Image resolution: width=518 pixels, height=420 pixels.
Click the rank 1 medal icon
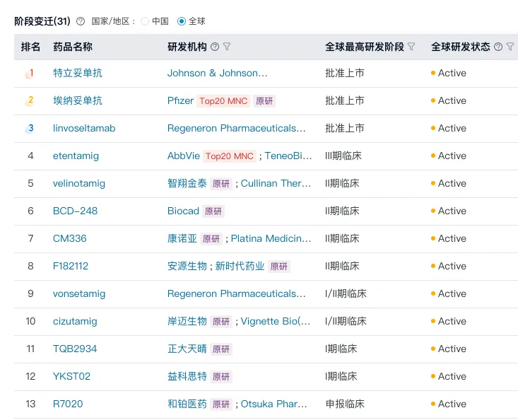click(30, 73)
